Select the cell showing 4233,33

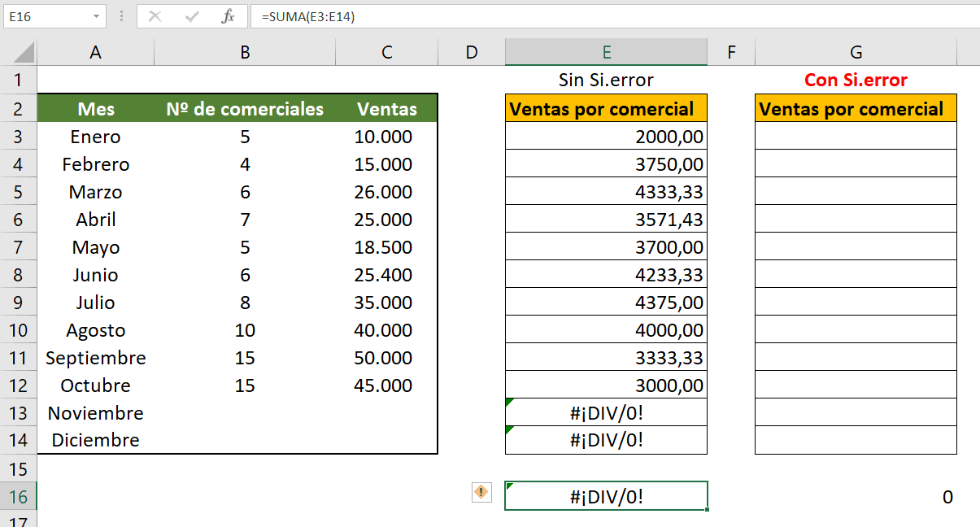(x=606, y=274)
